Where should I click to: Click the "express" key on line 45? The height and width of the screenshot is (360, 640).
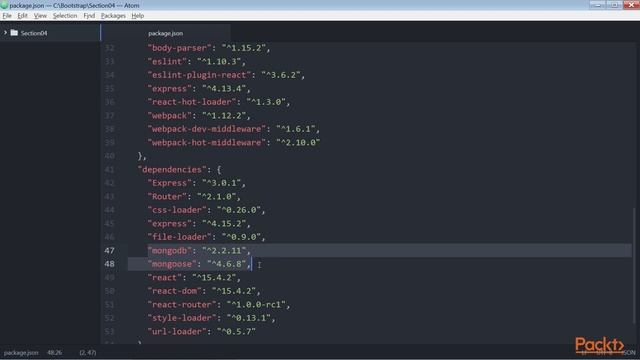[170, 223]
